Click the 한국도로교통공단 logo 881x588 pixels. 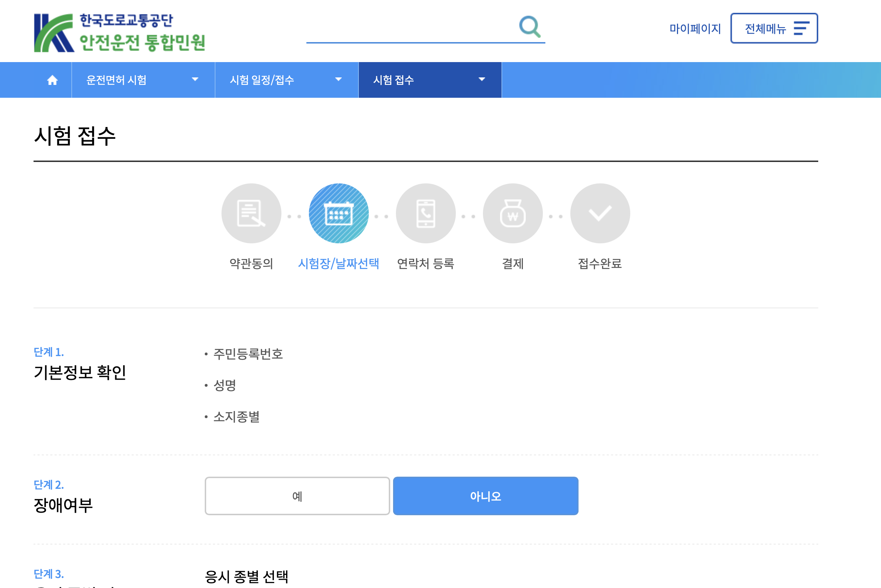point(119,32)
